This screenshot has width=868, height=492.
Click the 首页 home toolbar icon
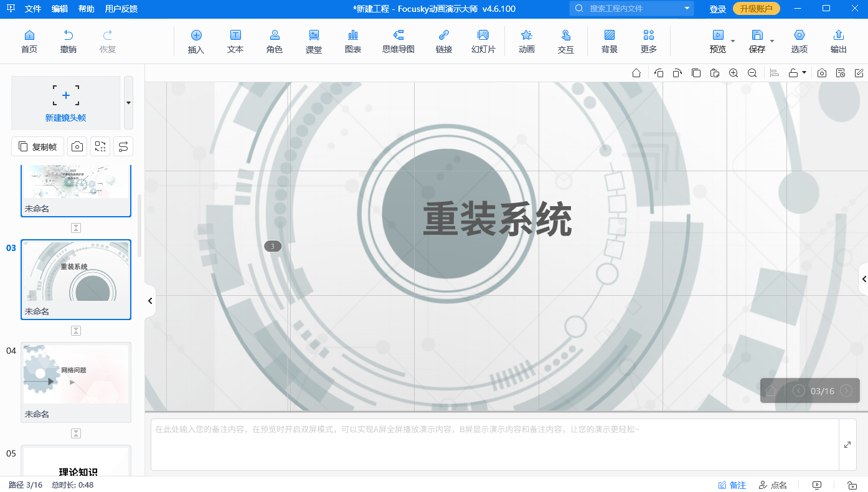[x=29, y=41]
